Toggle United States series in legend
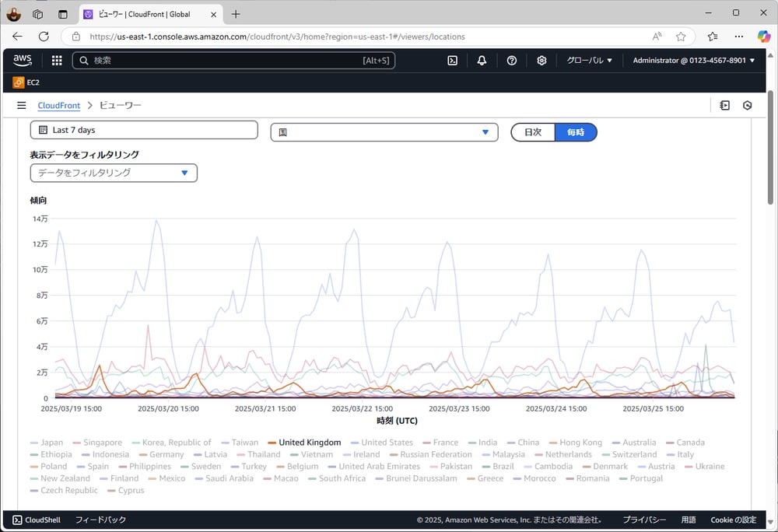 381,443
